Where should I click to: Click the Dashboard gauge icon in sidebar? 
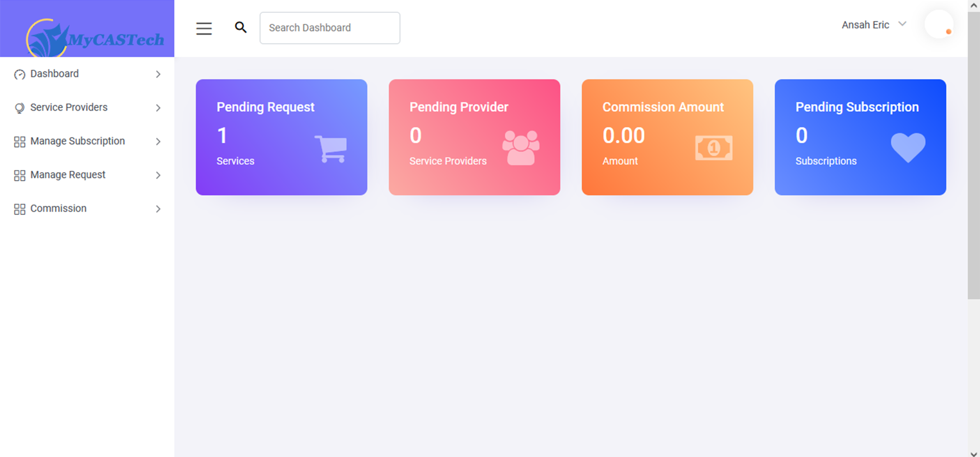coord(19,74)
